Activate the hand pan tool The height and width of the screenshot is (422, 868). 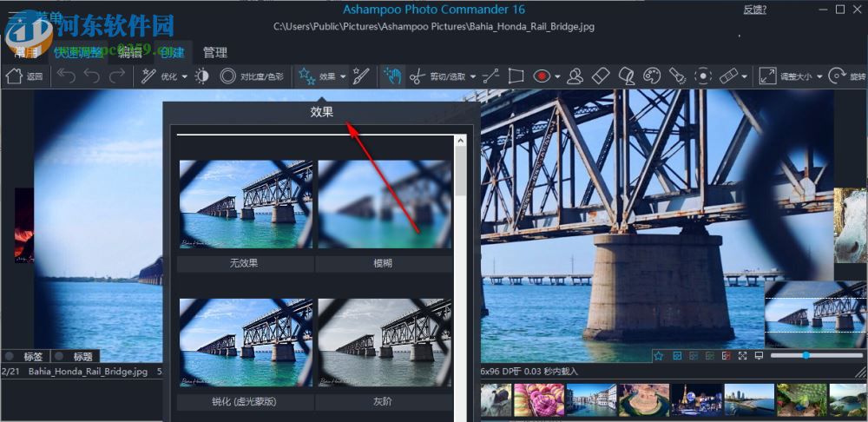(392, 76)
